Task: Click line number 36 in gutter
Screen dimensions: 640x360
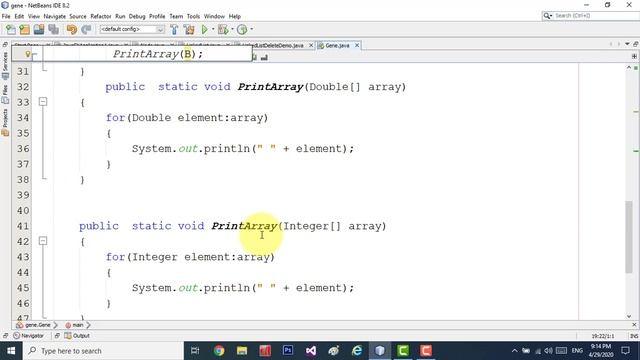Action: pyautogui.click(x=23, y=149)
